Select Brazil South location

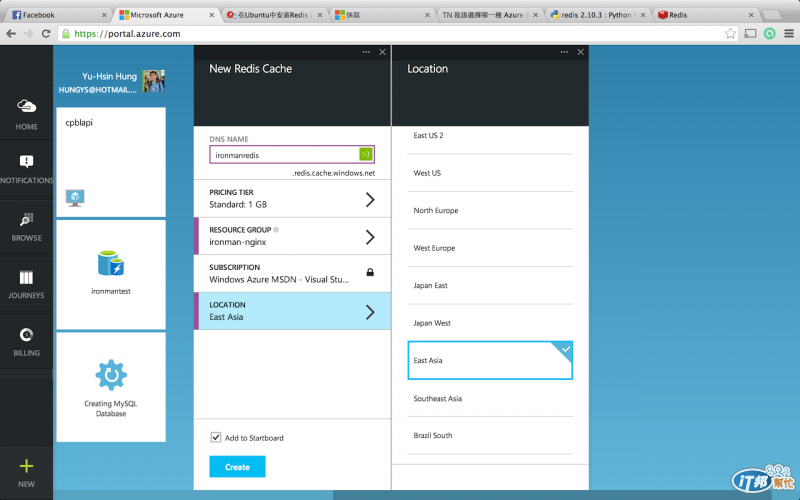coord(490,435)
